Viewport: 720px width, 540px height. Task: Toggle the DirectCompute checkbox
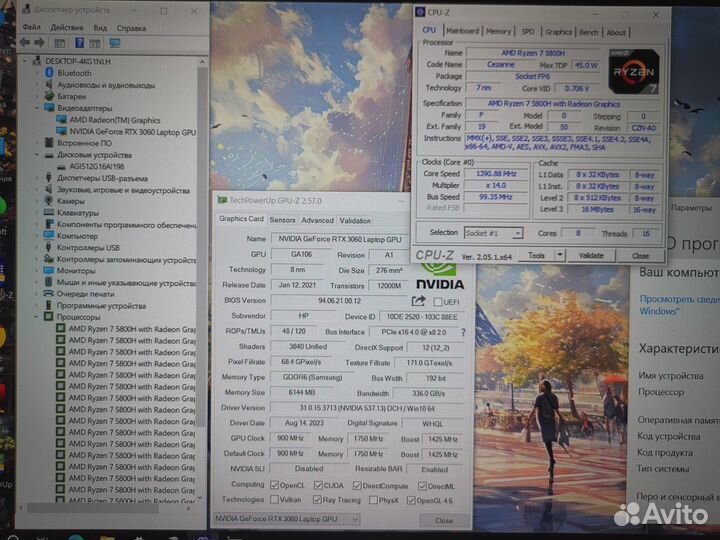click(x=357, y=485)
